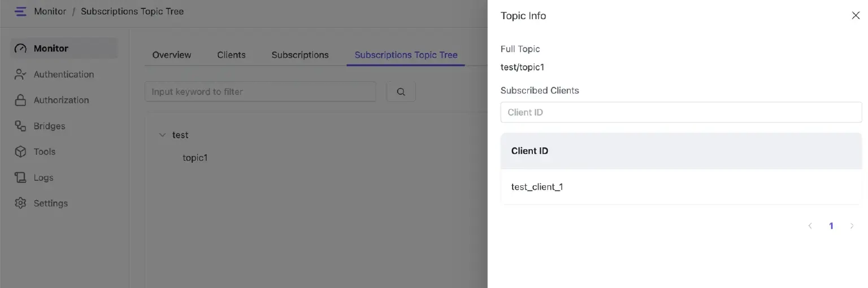This screenshot has width=868, height=288.
Task: Open the Clients tab
Action: [231, 55]
